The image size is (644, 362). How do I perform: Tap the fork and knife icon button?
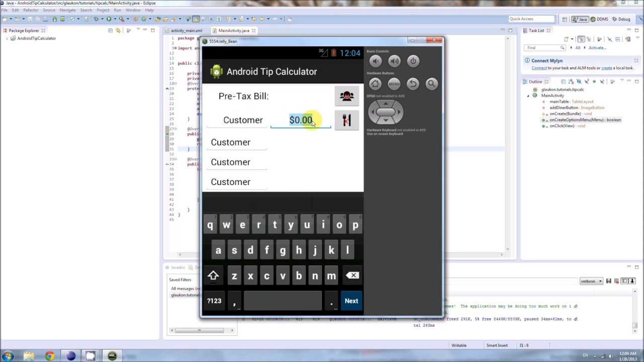347,120
